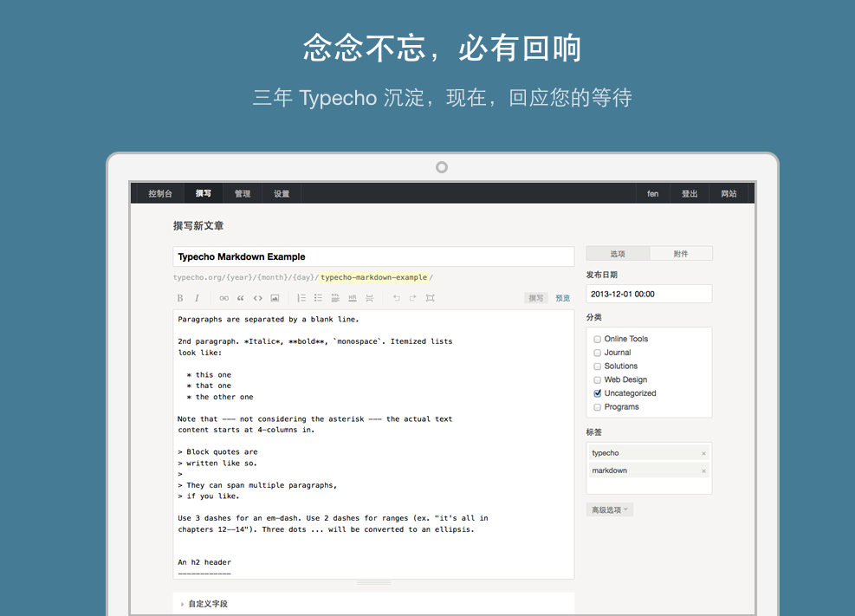
Task: Check the Journal category
Action: coord(597,353)
